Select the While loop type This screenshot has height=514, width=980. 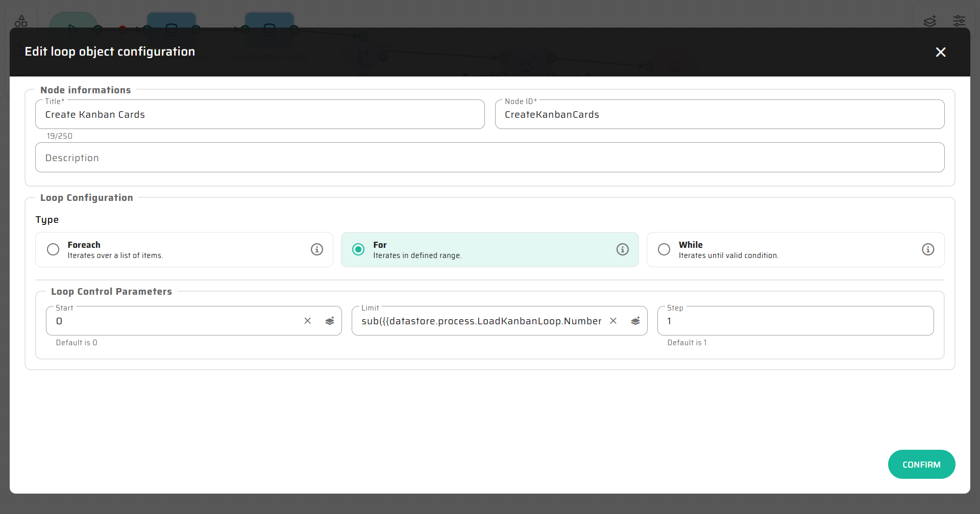664,249
